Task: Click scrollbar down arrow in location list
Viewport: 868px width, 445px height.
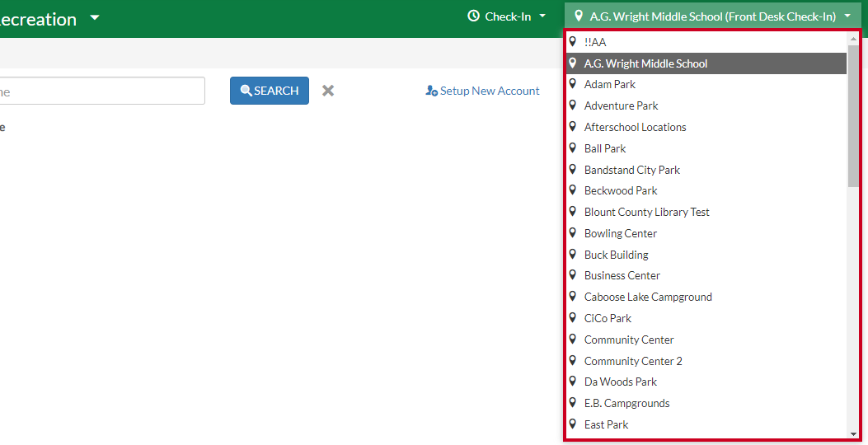Action: click(853, 434)
